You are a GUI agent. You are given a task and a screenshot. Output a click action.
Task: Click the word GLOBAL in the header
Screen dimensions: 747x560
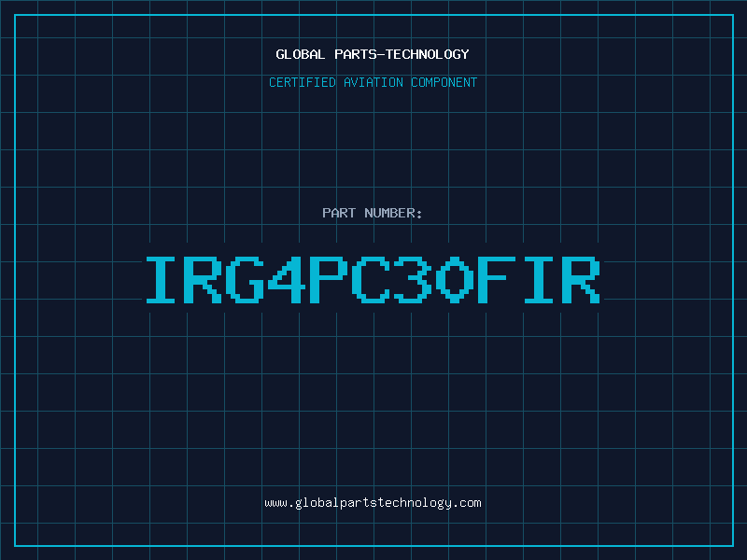click(301, 54)
